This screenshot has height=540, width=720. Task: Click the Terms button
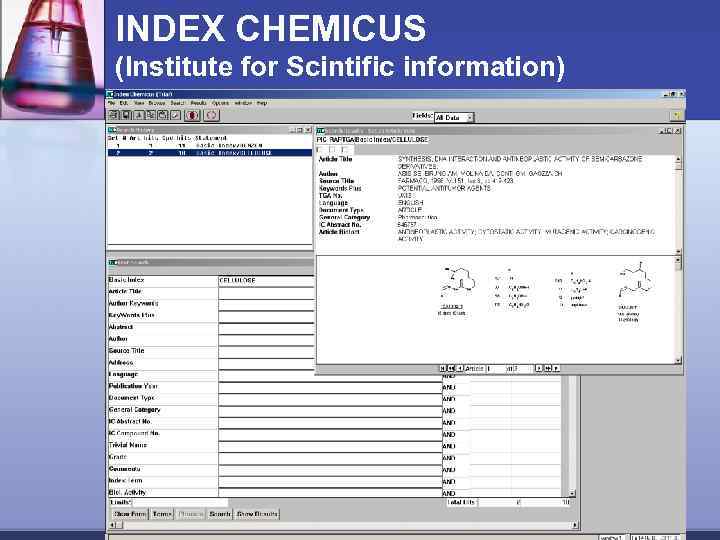tap(162, 514)
